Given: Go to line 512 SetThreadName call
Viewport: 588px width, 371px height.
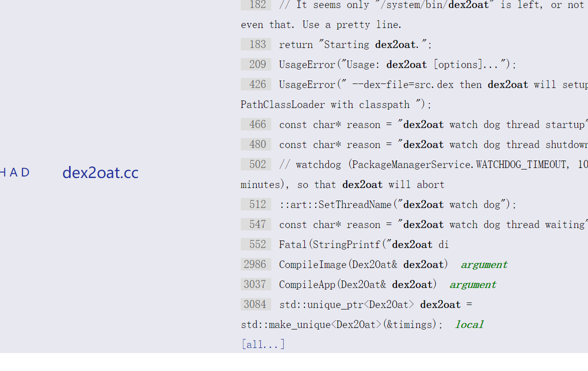Looking at the screenshot, I should click(256, 204).
